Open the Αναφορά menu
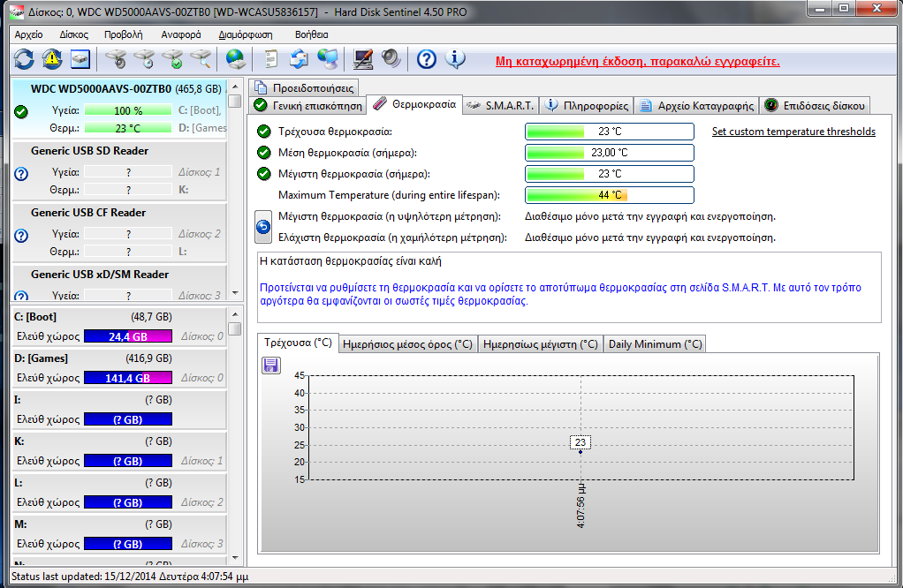The height and width of the screenshot is (588, 903). coord(181,34)
